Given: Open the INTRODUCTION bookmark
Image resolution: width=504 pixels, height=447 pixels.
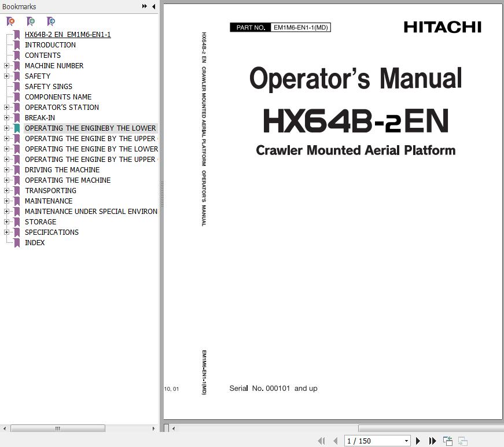Looking at the screenshot, I should [x=50, y=45].
